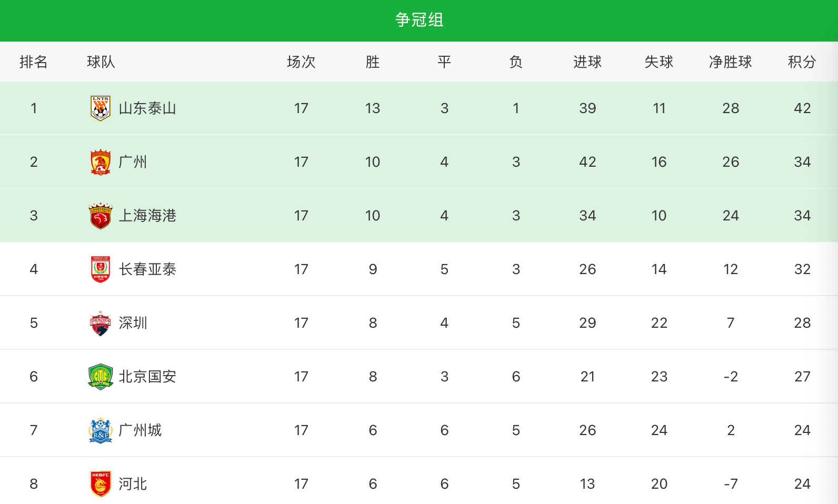Open the 上海海港 team name link
Screen dimensions: 838x504
click(147, 216)
